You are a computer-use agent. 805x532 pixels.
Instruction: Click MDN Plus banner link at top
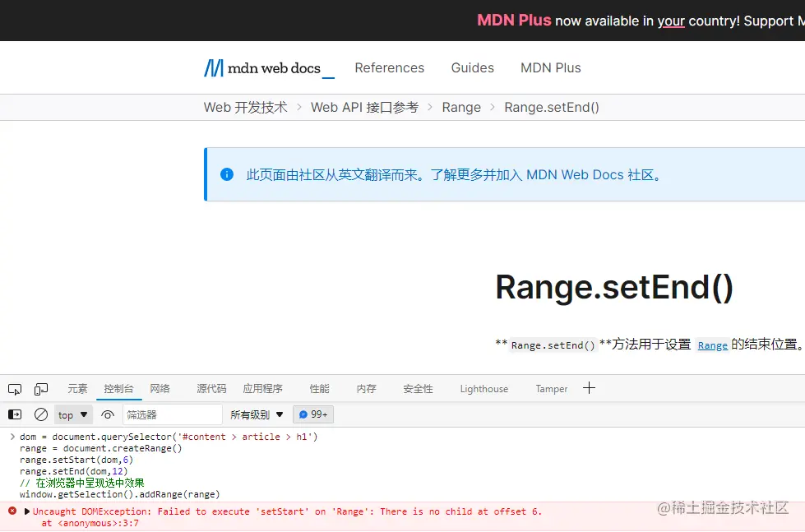click(x=514, y=21)
